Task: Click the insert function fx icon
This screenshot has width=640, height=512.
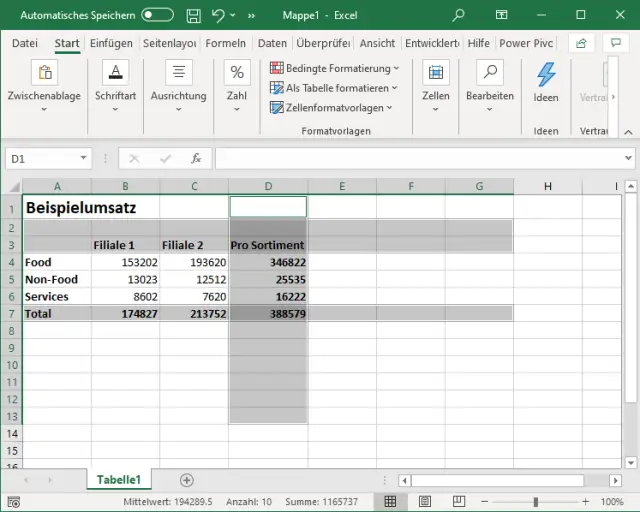Action: click(x=196, y=158)
